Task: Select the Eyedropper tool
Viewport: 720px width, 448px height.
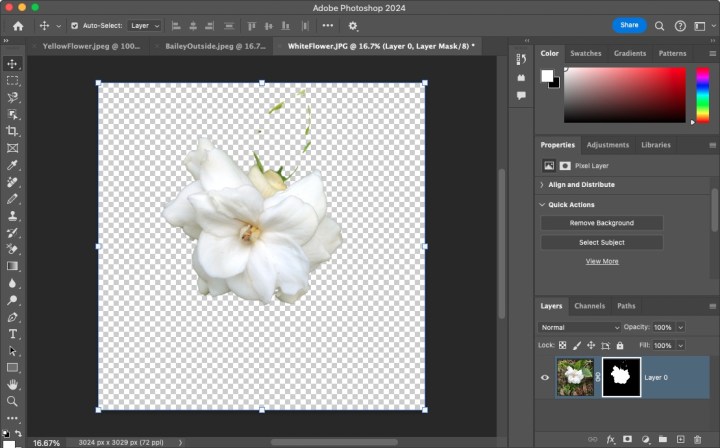Action: (12, 165)
